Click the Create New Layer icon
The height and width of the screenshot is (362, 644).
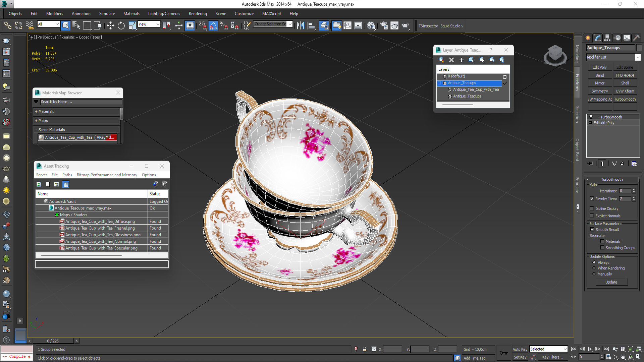pyautogui.click(x=441, y=60)
